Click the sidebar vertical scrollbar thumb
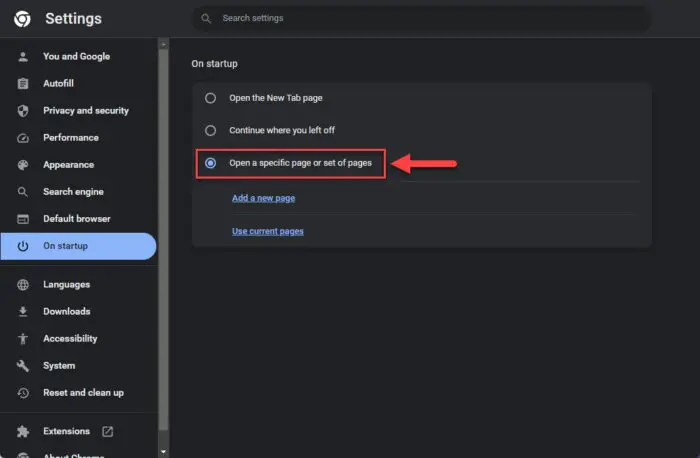Screen dimensions: 700x458 [163, 240]
